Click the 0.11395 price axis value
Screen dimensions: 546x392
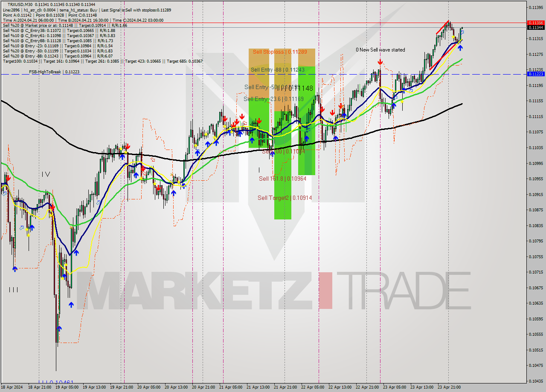click(535, 7)
